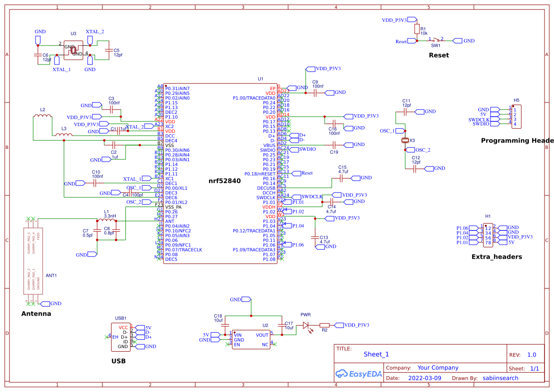The width and height of the screenshot is (554, 392).
Task: Select the nrf52840 microcontroller symbol U1
Action: (x=223, y=180)
